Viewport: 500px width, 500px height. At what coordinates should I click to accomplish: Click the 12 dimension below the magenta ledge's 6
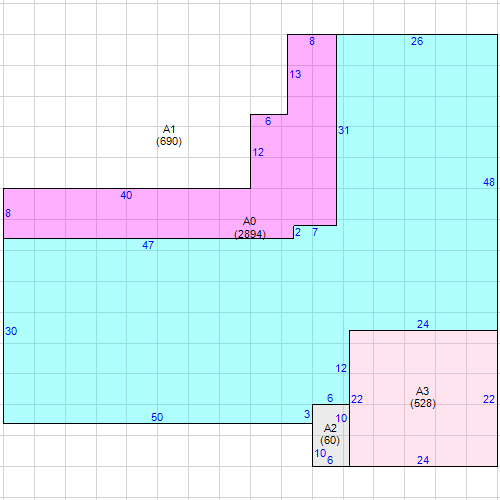point(258,152)
